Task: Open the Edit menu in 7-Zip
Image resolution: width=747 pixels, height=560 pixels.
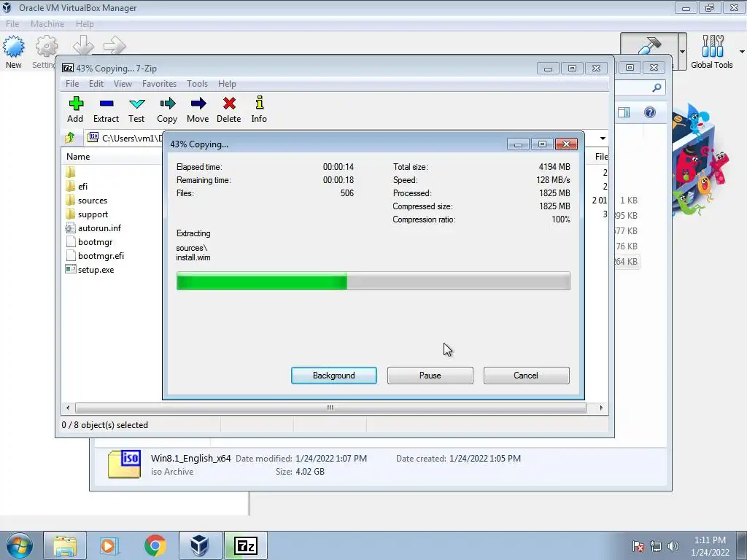Action: [x=96, y=84]
